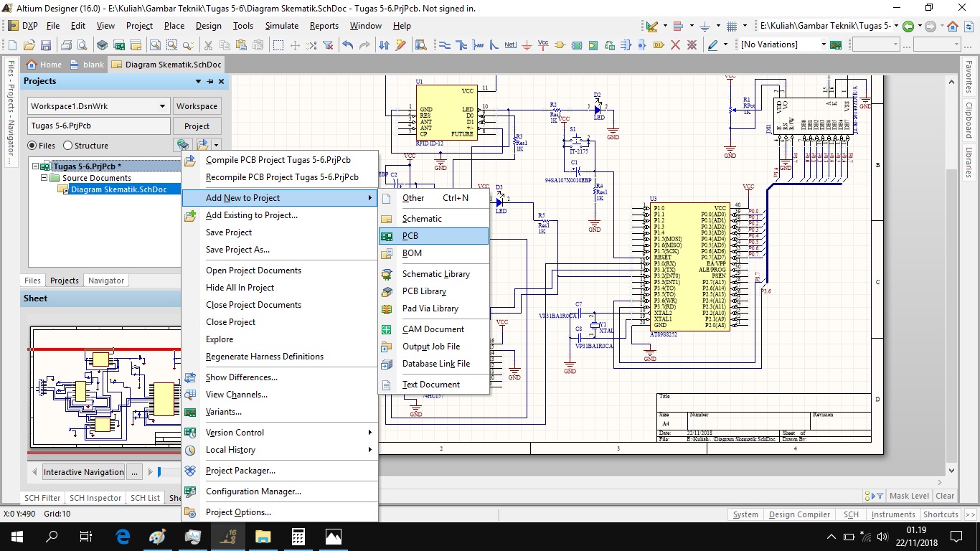Open the Workspace1.DsnWrk dropdown
This screenshot has height=551, width=980.
[162, 106]
